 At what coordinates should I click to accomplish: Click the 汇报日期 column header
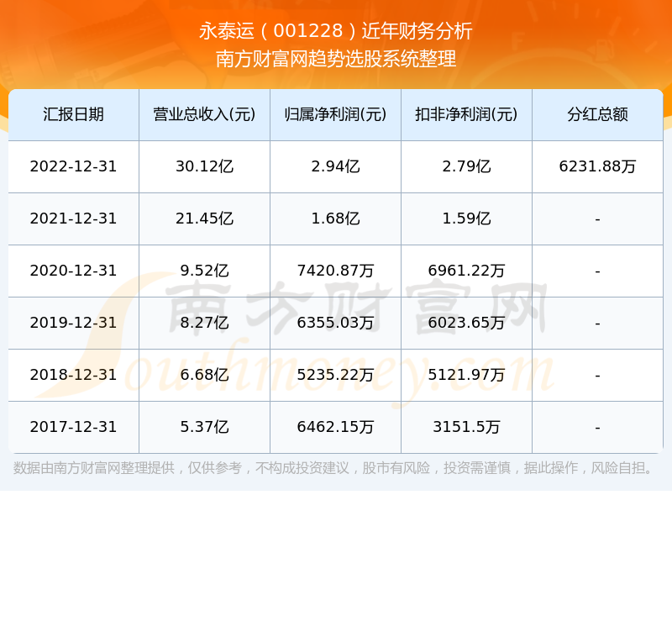73,114
